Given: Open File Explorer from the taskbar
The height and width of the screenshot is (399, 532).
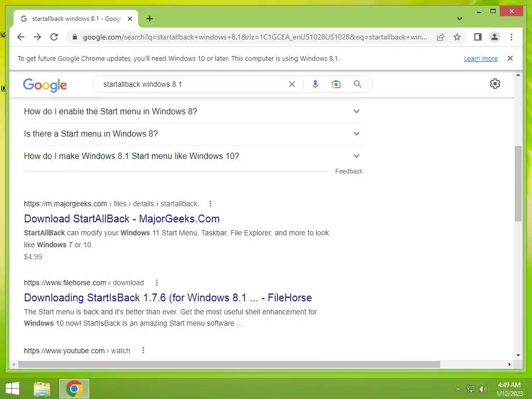Looking at the screenshot, I should click(42, 389).
